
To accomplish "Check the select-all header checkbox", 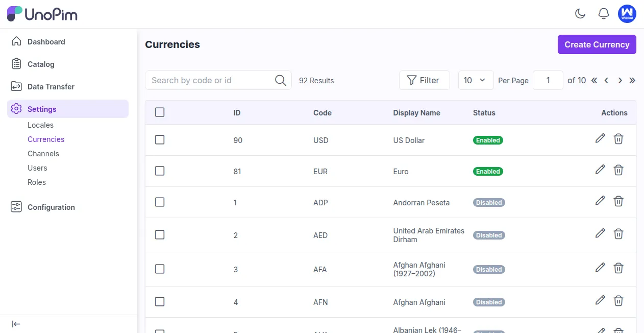I will click(160, 112).
